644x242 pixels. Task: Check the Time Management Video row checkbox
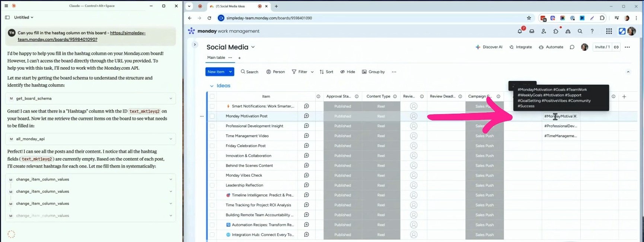click(212, 136)
